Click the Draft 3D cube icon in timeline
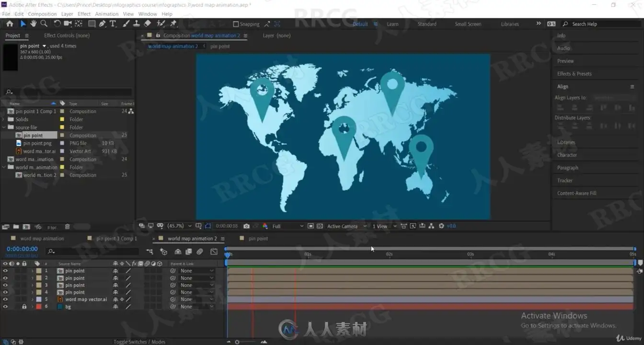Image resolution: width=644 pixels, height=345 pixels. click(x=164, y=252)
